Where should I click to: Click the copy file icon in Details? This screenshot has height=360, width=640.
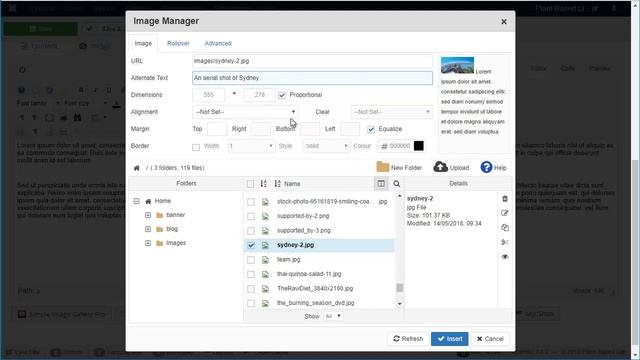tap(505, 228)
